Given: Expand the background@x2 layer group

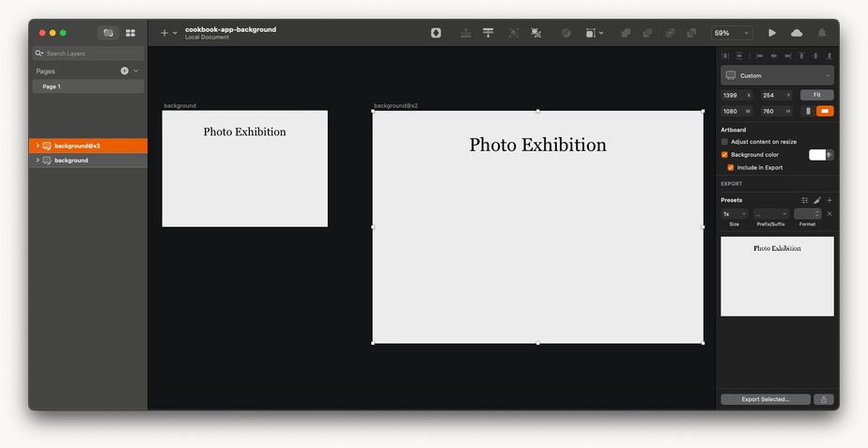Looking at the screenshot, I should (37, 146).
